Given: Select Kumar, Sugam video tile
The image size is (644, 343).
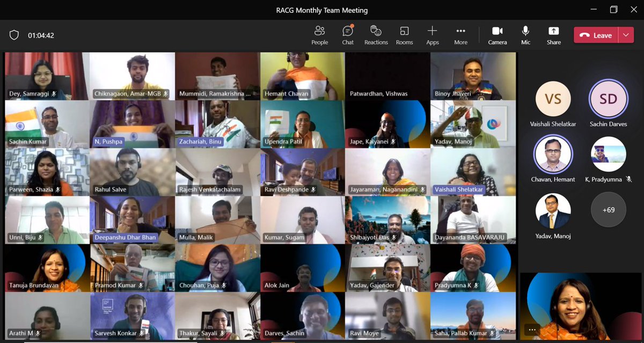Looking at the screenshot, I should point(302,220).
